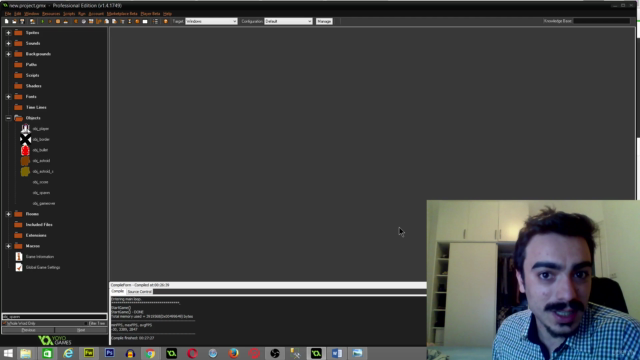Select obj_player in the Objects tree

click(40, 129)
